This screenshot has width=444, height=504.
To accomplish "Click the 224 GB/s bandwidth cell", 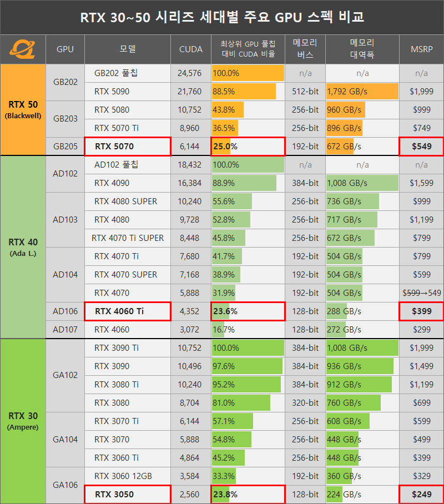I will point(362,495).
